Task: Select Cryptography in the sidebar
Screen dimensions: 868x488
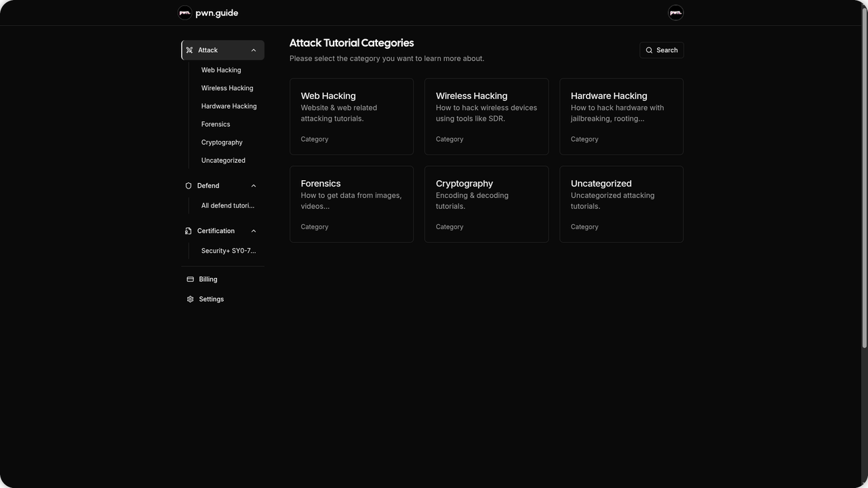Action: (222, 142)
